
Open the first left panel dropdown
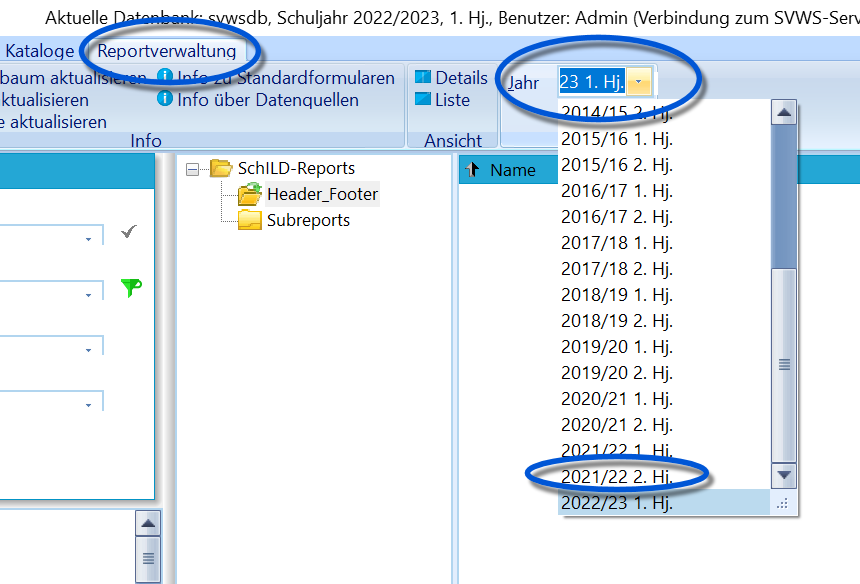coord(88,239)
